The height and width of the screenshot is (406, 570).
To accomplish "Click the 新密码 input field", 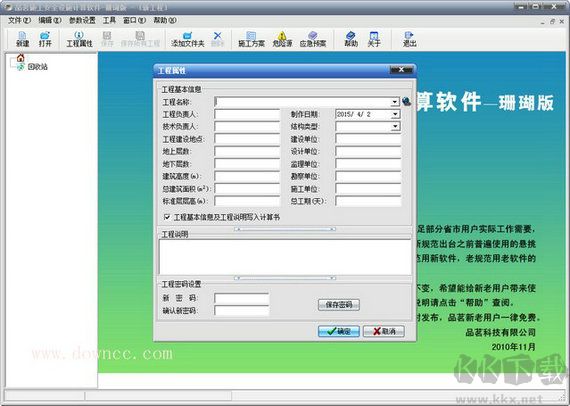I will [x=242, y=298].
